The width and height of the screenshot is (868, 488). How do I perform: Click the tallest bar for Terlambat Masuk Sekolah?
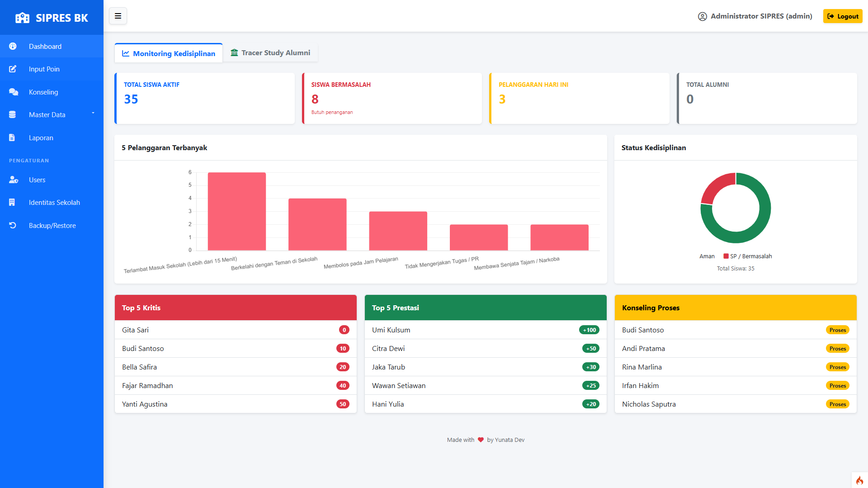236,211
